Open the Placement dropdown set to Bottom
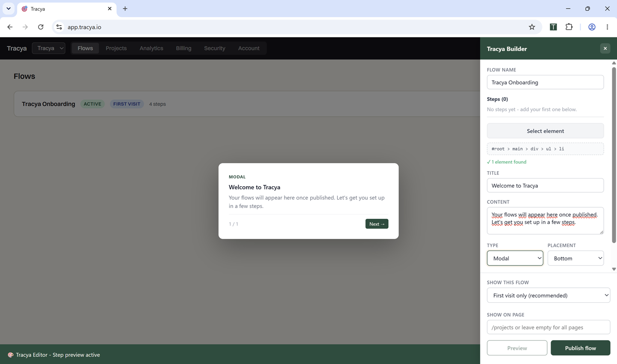Image resolution: width=617 pixels, height=364 pixels. pos(575,258)
